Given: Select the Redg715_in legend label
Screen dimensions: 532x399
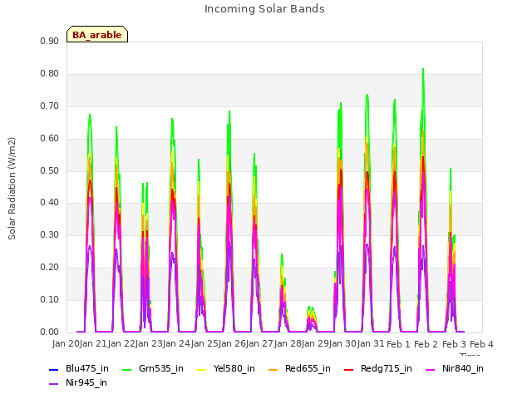Looking at the screenshot, I should pos(387,368).
